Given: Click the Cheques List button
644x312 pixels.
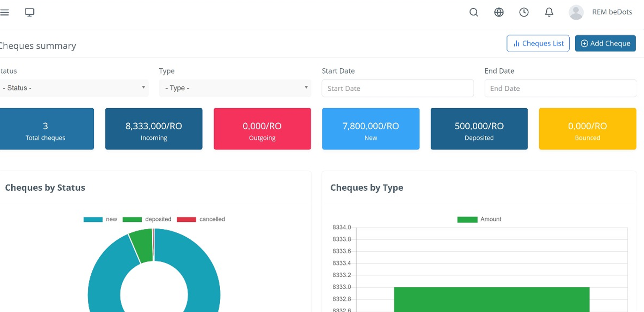Looking at the screenshot, I should click(538, 43).
